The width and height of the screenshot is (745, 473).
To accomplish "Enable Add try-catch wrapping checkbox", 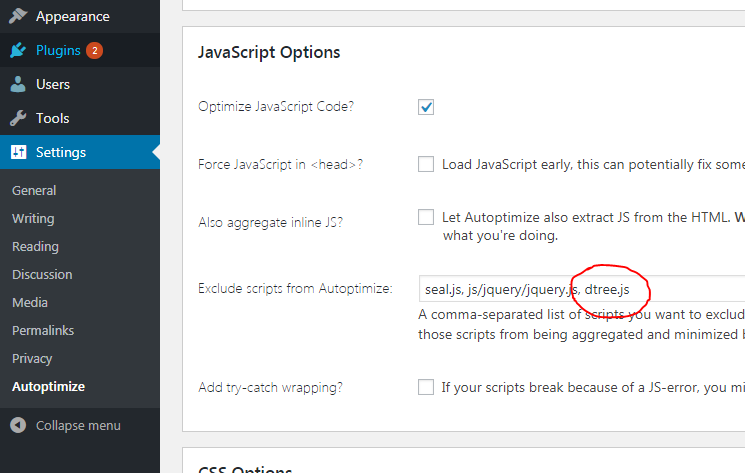I will [x=426, y=387].
